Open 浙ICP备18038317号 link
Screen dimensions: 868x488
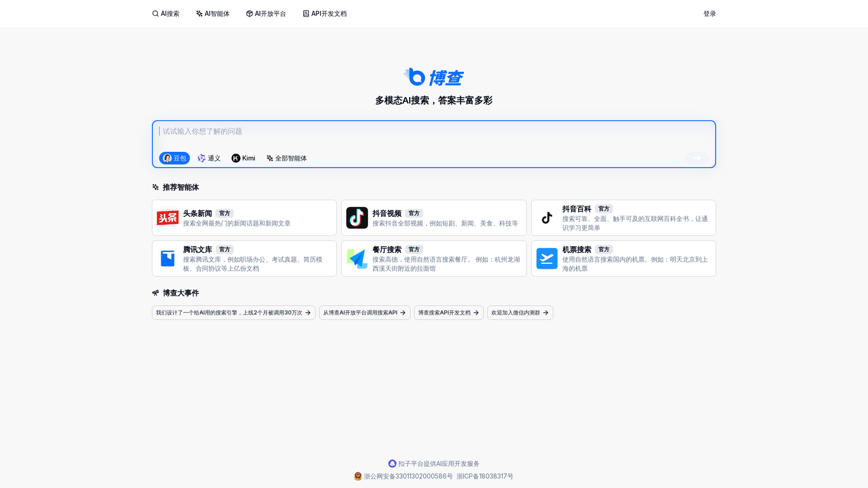click(485, 476)
